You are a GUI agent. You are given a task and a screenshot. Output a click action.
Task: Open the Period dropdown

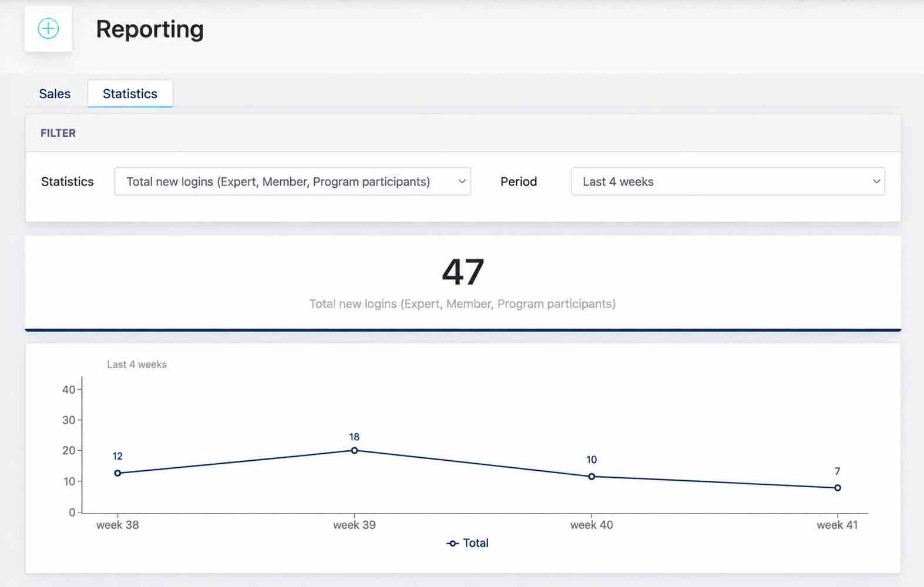(x=728, y=181)
